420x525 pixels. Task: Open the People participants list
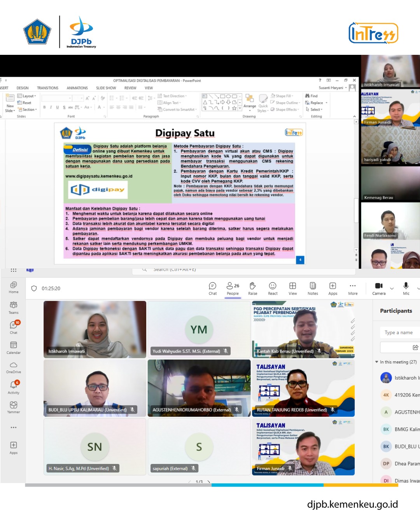click(233, 289)
